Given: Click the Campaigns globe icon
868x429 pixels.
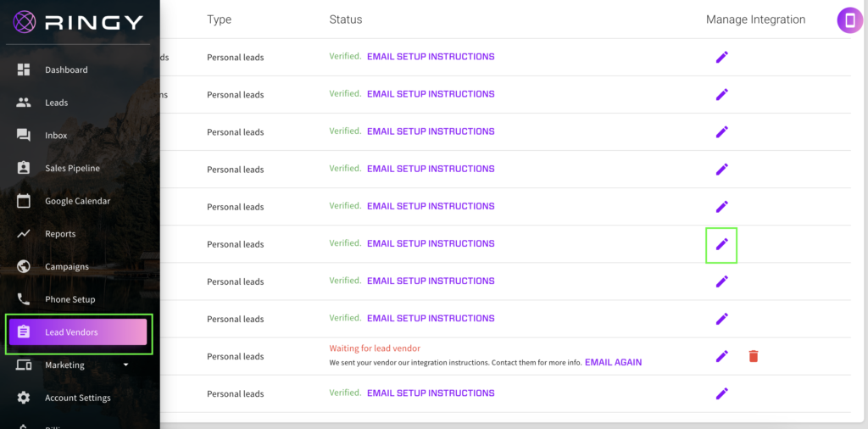Looking at the screenshot, I should [x=24, y=266].
